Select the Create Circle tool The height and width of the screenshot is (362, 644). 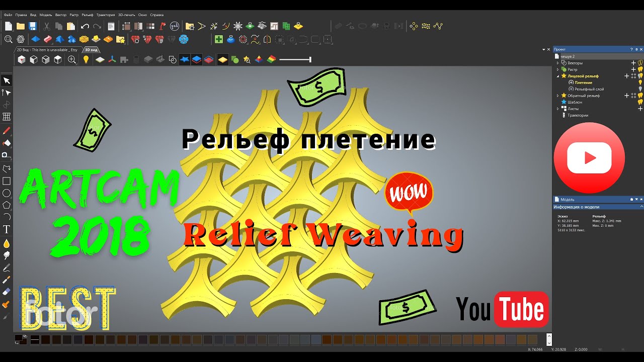pos(7,193)
